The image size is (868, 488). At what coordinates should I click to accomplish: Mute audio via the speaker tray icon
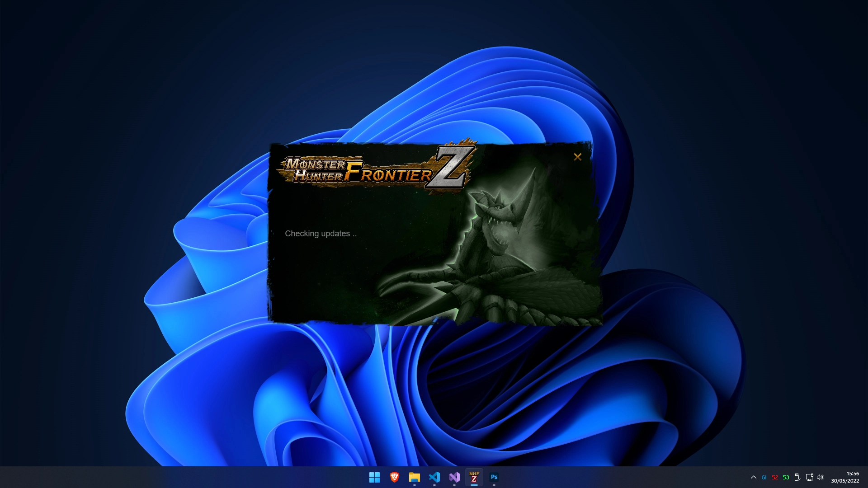pyautogui.click(x=820, y=477)
